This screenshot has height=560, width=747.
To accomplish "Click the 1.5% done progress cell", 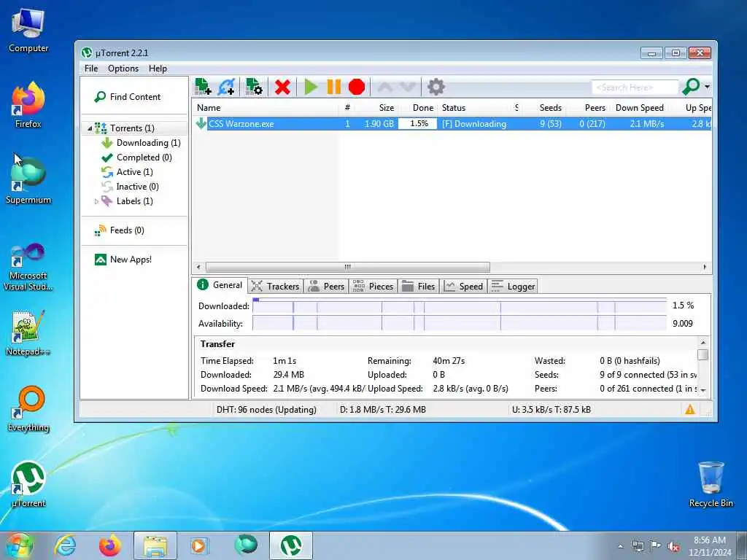I will pyautogui.click(x=418, y=124).
